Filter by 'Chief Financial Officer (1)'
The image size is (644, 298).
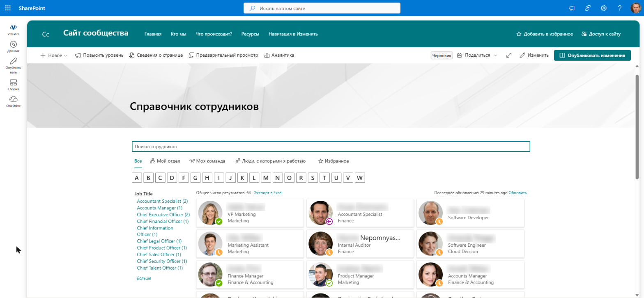(163, 221)
